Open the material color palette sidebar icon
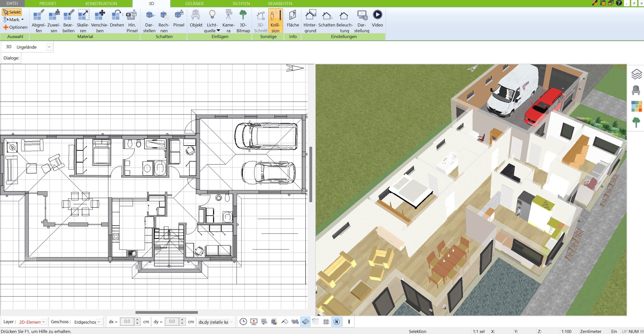The height and width of the screenshot is (334, 644). 636,106
